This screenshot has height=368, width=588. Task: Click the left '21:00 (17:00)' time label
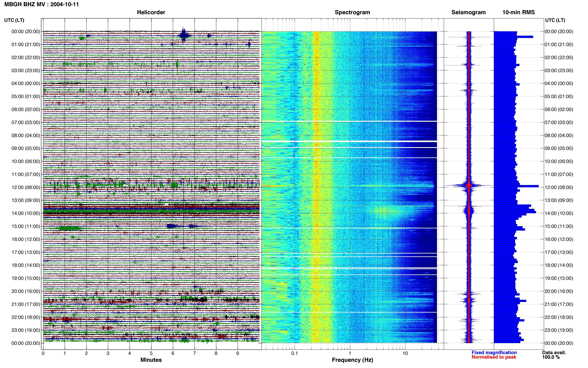(x=26, y=304)
